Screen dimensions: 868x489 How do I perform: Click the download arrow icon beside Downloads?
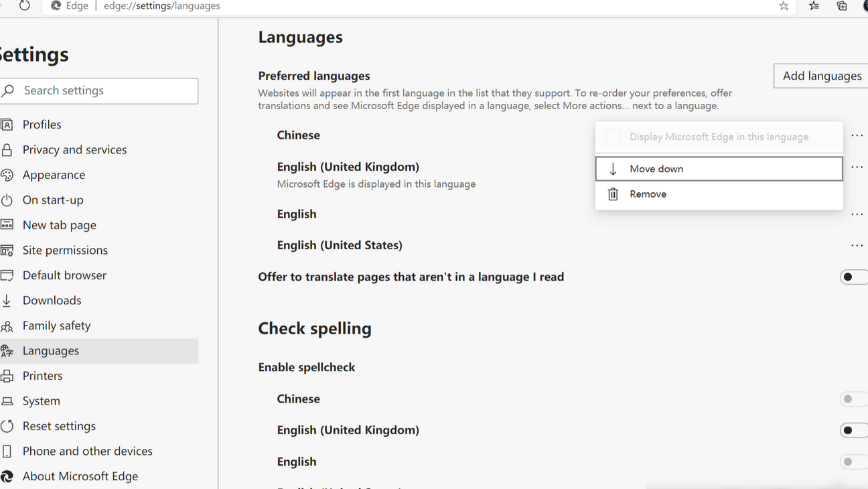7,300
